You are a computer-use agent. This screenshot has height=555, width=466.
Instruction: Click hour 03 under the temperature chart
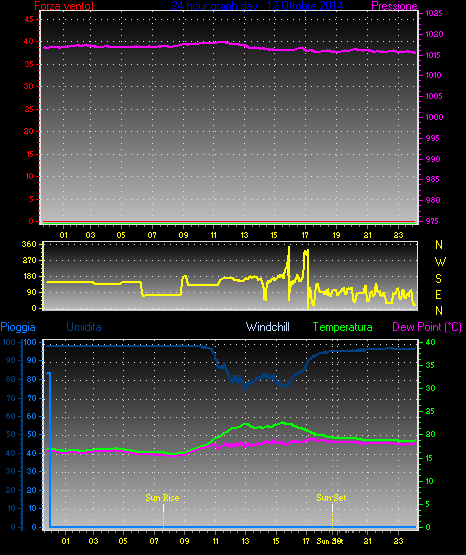coord(93,541)
